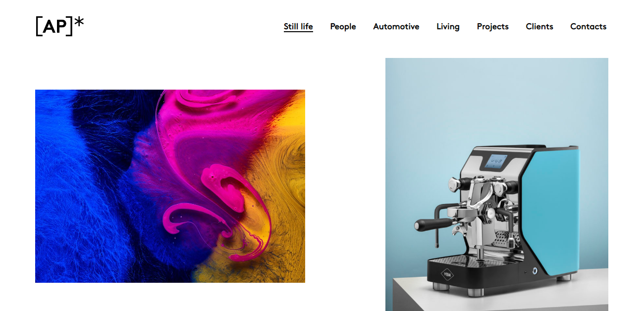Image resolution: width=644 pixels, height=311 pixels.
Task: Open the espresso machine photo
Action: point(497,184)
